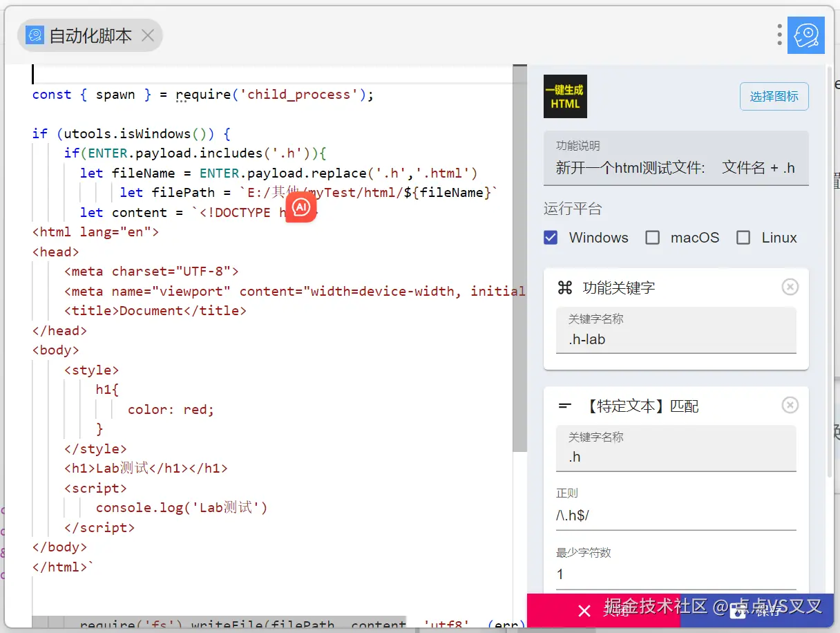Click the settings panel vertical scrollbar
Image resolution: width=840 pixels, height=633 pixels.
830,271
